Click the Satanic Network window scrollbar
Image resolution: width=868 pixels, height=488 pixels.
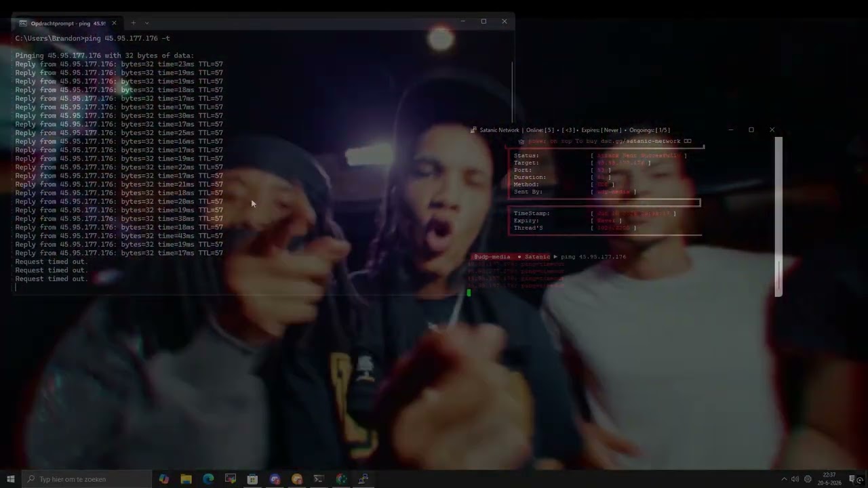[778, 216]
